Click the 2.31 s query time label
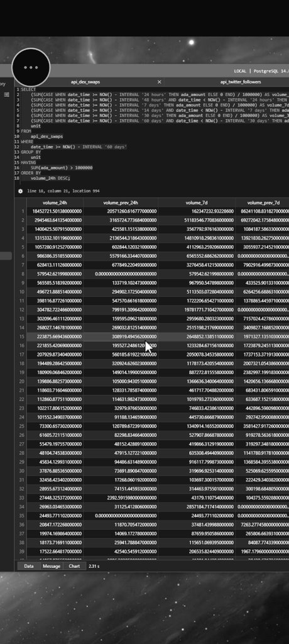 pyautogui.click(x=94, y=566)
